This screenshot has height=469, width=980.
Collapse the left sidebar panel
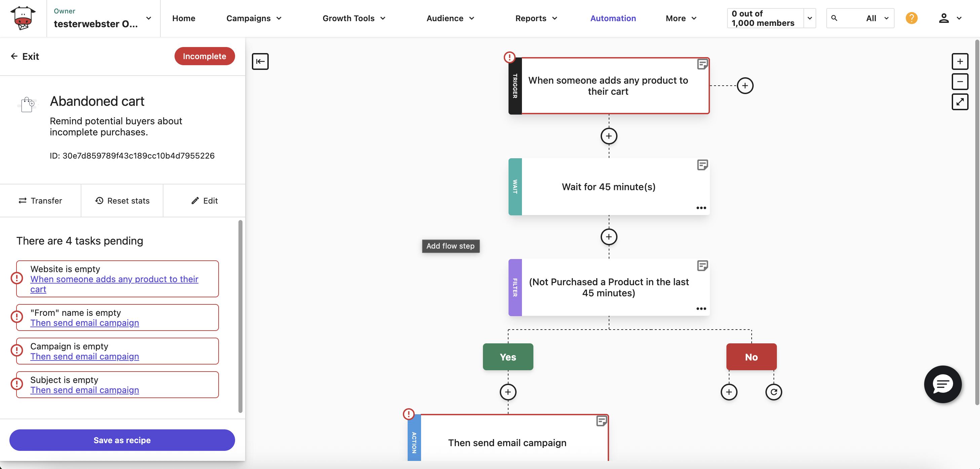click(x=260, y=61)
